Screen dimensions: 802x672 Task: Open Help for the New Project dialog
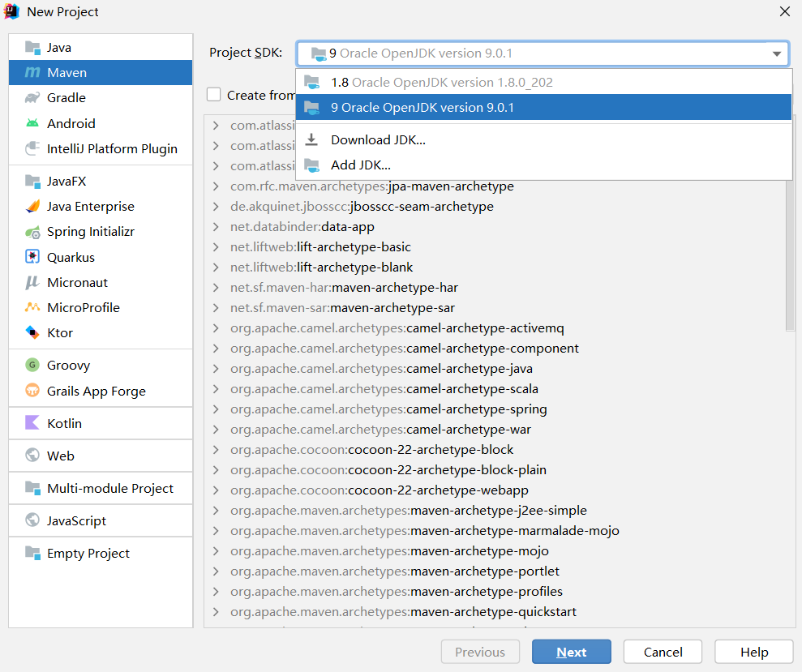754,652
